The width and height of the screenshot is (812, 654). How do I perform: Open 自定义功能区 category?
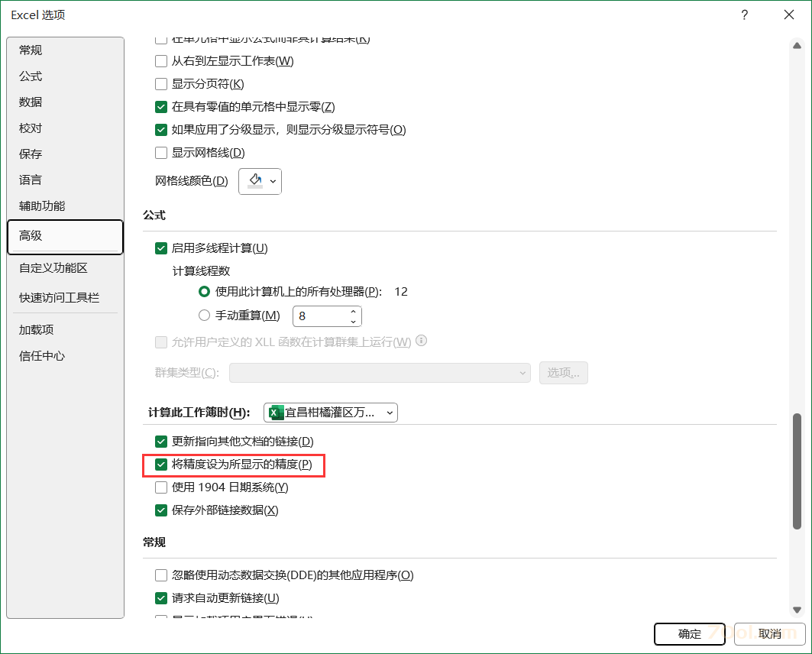65,267
